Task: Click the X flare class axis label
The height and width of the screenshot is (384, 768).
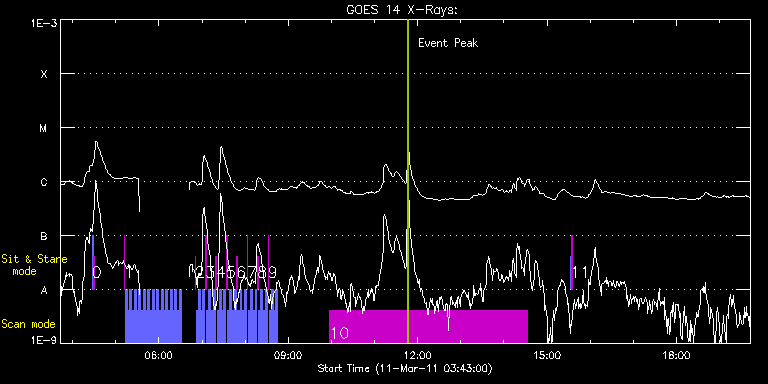Action: pyautogui.click(x=44, y=74)
